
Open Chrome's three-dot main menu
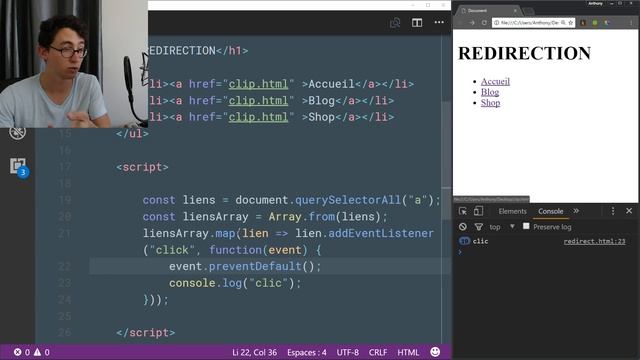click(631, 23)
